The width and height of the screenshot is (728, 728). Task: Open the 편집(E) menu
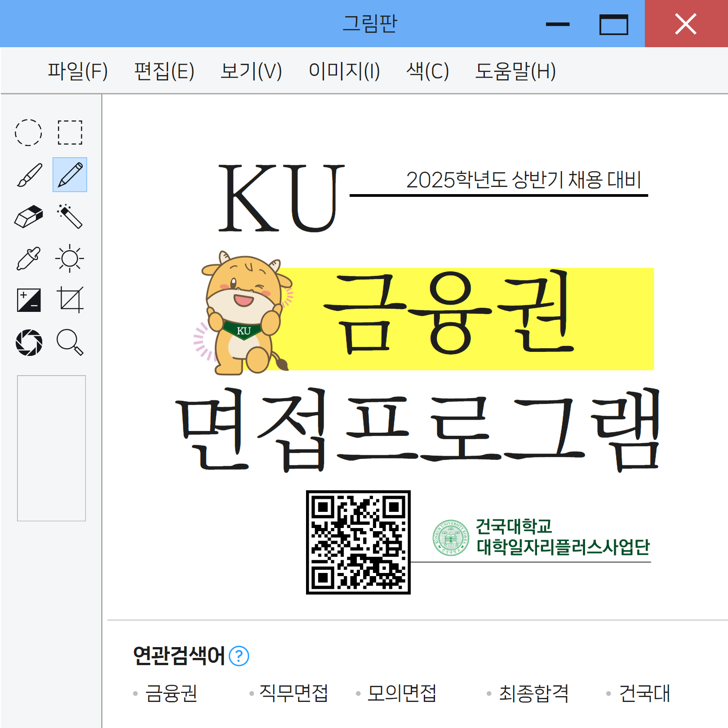pyautogui.click(x=164, y=71)
